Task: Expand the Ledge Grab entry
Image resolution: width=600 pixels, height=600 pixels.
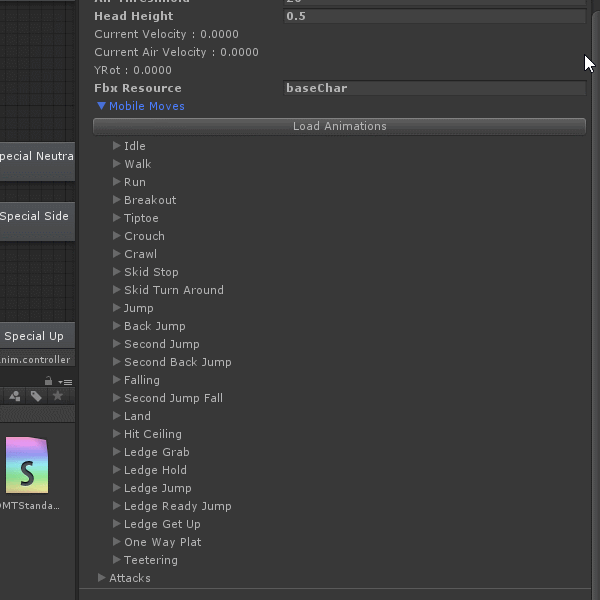Action: [x=117, y=452]
